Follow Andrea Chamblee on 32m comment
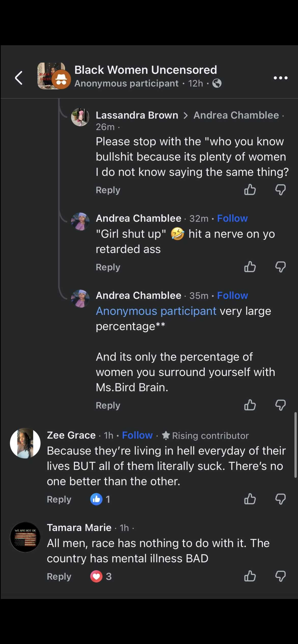Viewport: 298px width, 644px height. pyautogui.click(x=232, y=218)
